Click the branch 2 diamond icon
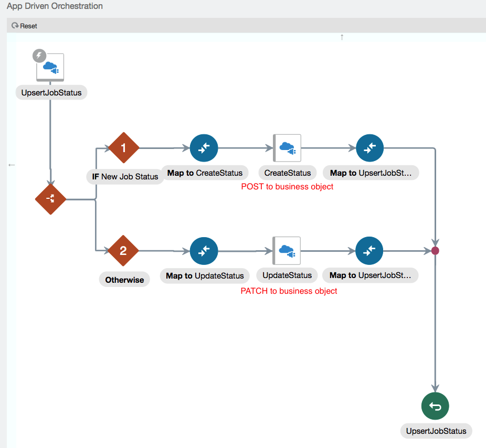This screenshot has height=448, width=486. pyautogui.click(x=123, y=251)
